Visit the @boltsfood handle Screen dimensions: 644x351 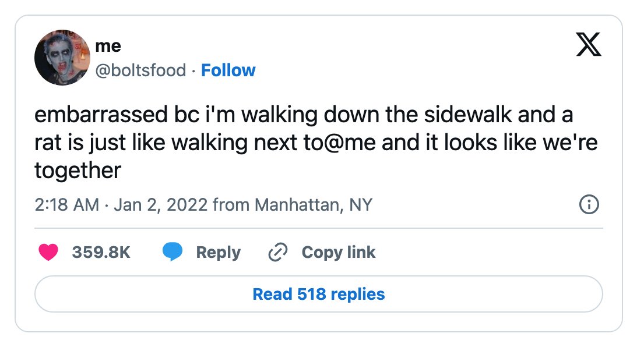tap(140, 70)
